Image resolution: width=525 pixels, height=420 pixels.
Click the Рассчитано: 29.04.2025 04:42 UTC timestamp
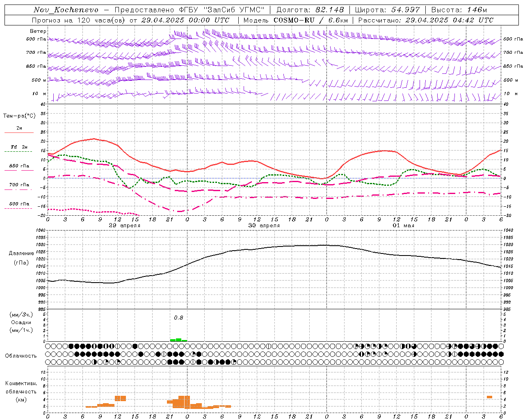(x=426, y=20)
